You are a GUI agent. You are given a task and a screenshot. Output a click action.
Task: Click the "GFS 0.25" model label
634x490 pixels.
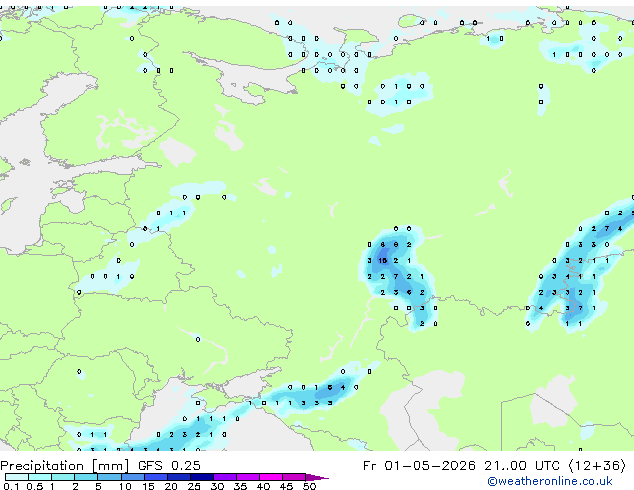pyautogui.click(x=169, y=466)
